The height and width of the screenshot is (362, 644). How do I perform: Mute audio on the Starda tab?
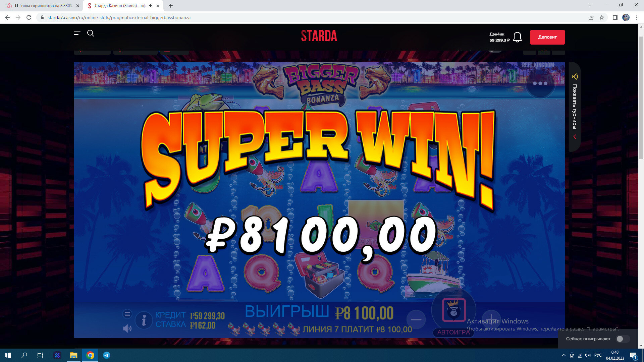coord(151,6)
